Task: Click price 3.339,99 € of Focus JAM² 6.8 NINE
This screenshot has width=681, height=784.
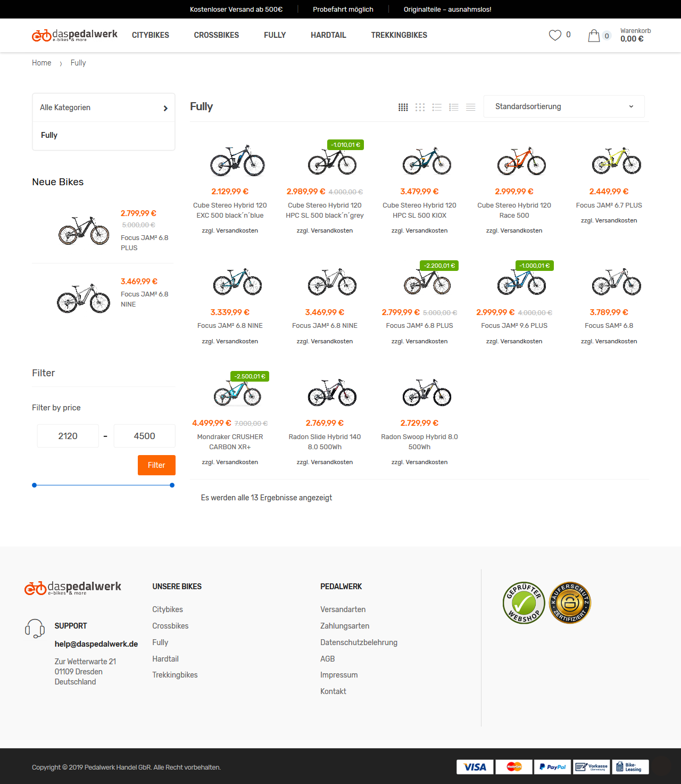Action: click(230, 312)
